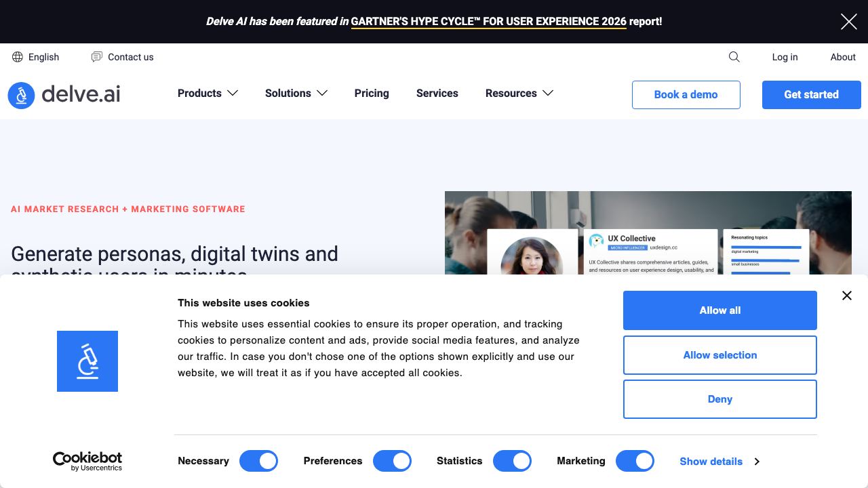
Task: Click the Cookiebot by Usercentrics logo
Action: [x=87, y=461]
